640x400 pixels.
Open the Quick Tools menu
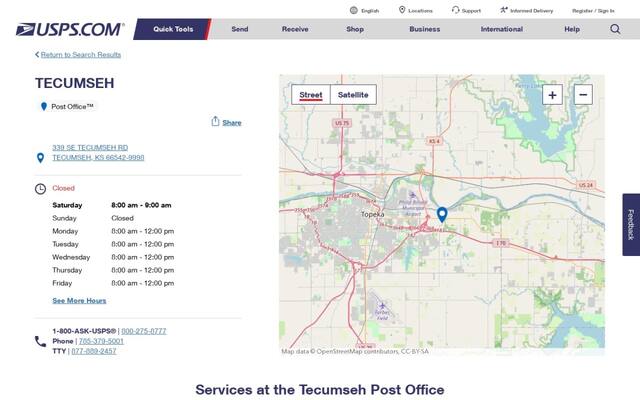[173, 29]
